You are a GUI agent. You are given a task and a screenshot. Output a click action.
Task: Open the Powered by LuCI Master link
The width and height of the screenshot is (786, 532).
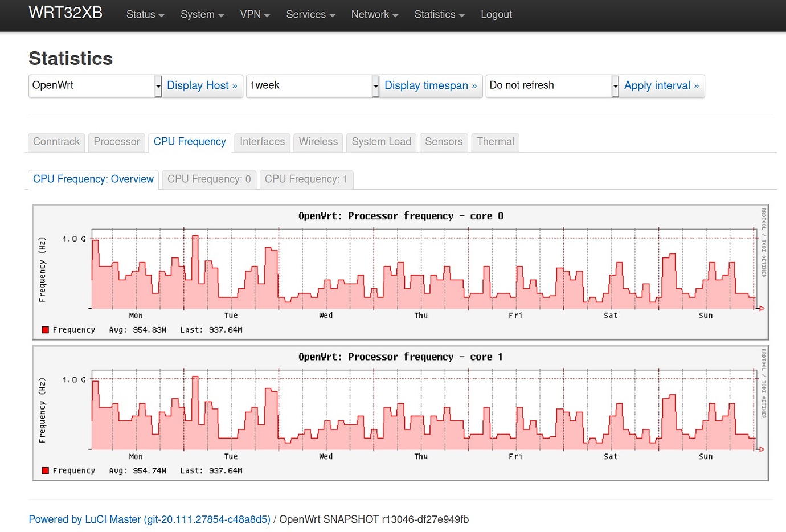(x=149, y=519)
